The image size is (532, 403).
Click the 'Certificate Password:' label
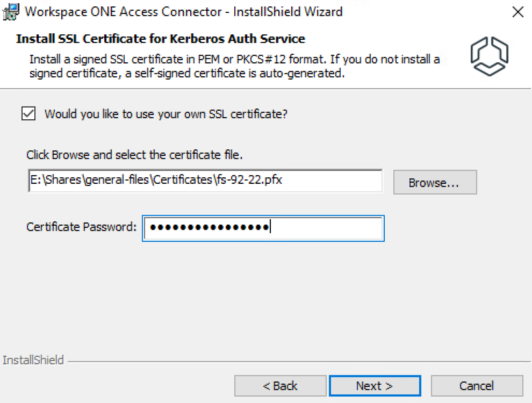tap(81, 227)
